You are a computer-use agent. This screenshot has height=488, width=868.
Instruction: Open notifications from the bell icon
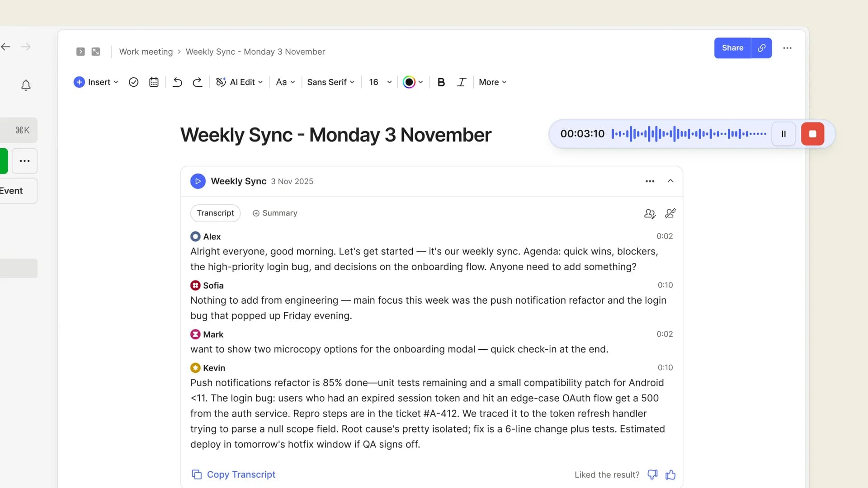coord(26,85)
